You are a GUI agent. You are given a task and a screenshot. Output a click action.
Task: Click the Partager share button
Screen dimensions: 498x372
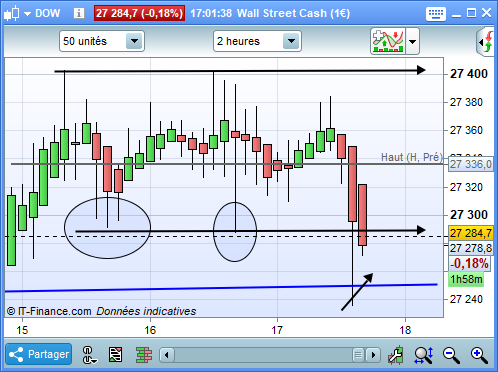pos(39,354)
